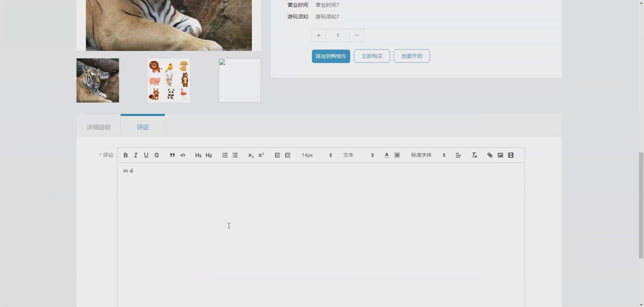Clear text formatting with the Tx icon
This screenshot has height=307, width=644.
point(474,155)
